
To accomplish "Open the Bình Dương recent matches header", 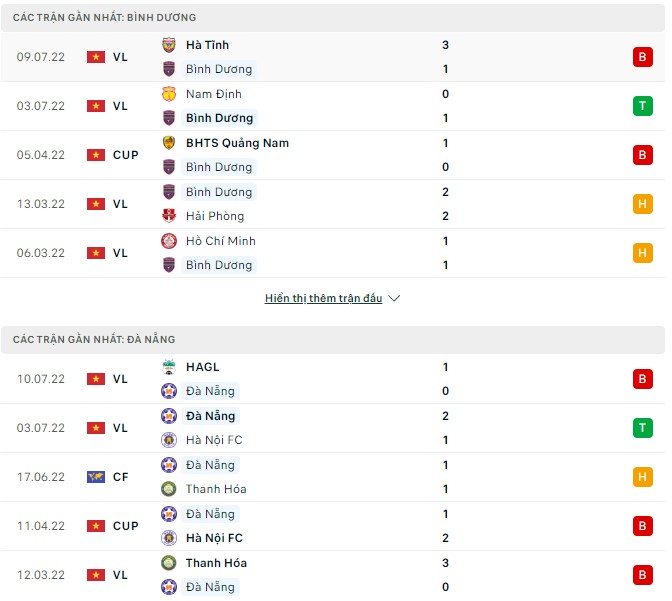I will pos(104,18).
